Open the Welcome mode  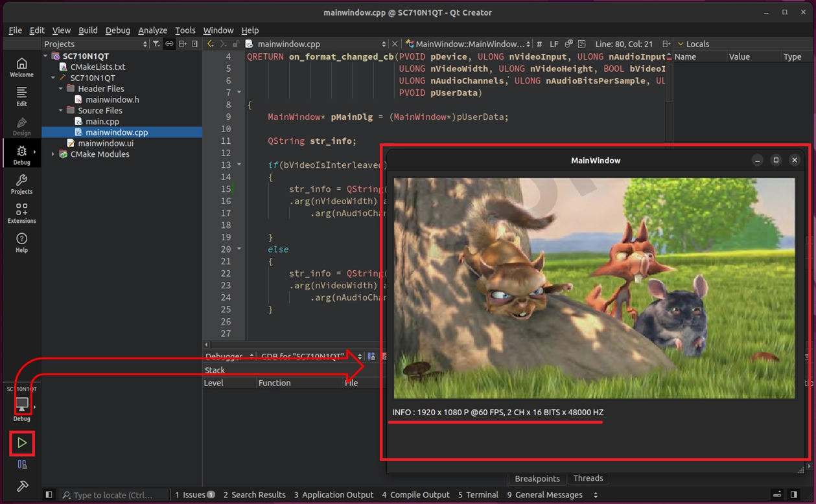(21, 67)
